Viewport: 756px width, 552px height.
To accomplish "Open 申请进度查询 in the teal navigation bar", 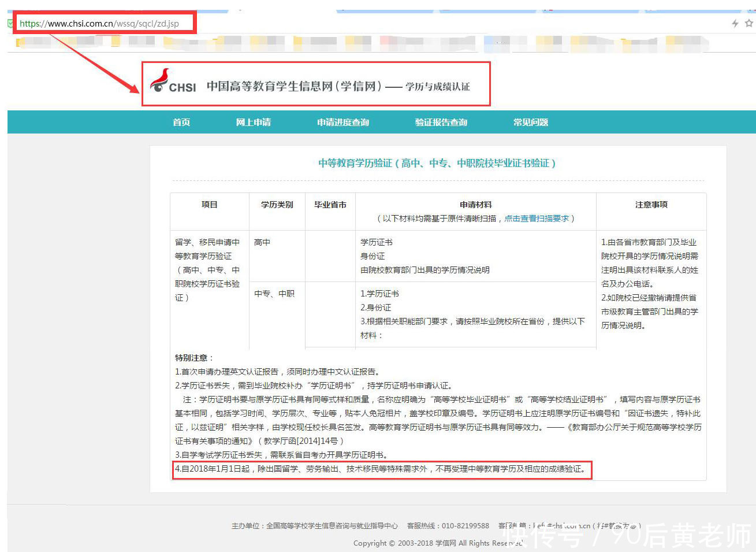I will click(342, 122).
